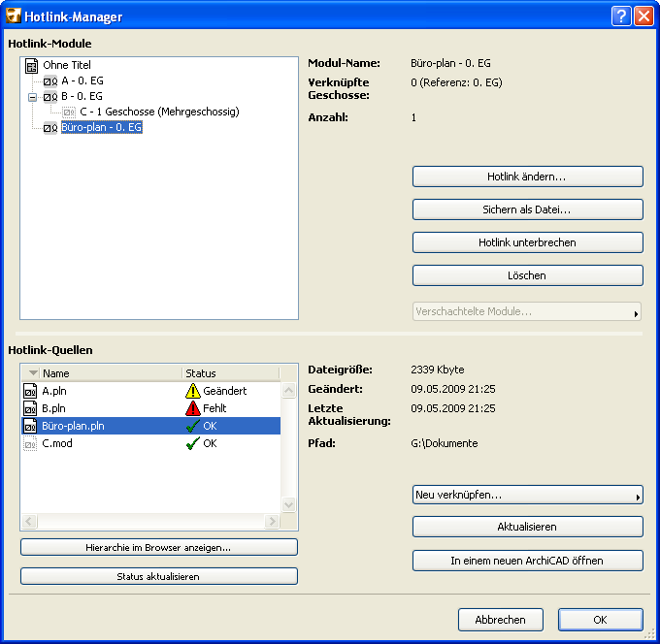Click the Hotlink ändern... button
The width and height of the screenshot is (660, 644).
(x=527, y=177)
